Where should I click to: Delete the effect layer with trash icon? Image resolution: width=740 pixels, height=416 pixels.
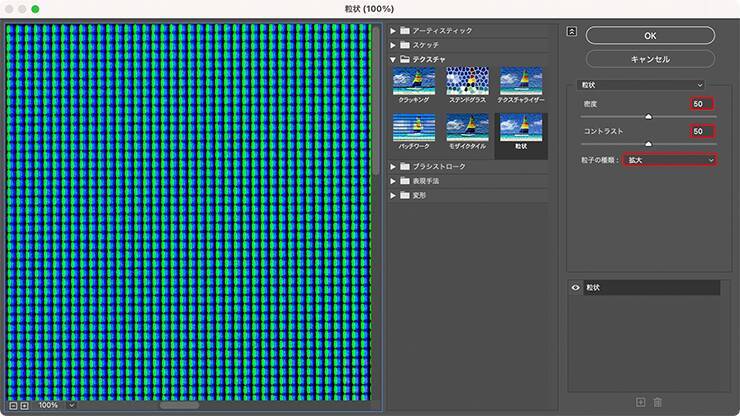(x=657, y=402)
